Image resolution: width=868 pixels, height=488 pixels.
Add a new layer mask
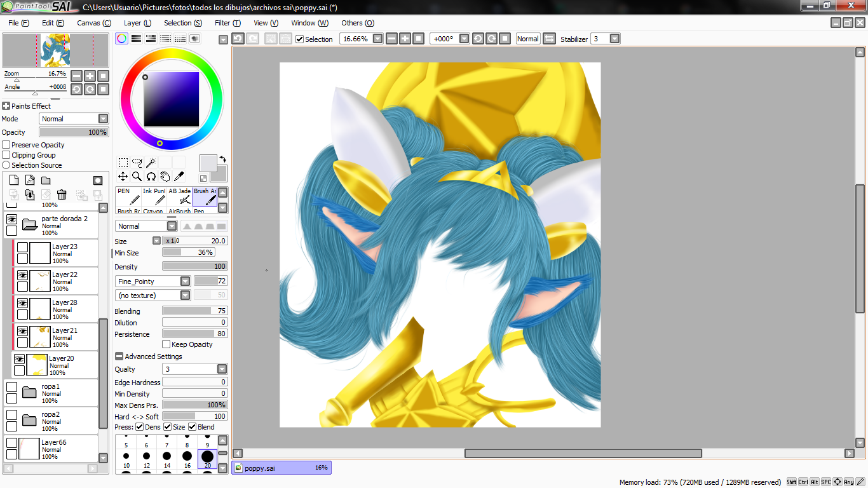pyautogui.click(x=98, y=180)
